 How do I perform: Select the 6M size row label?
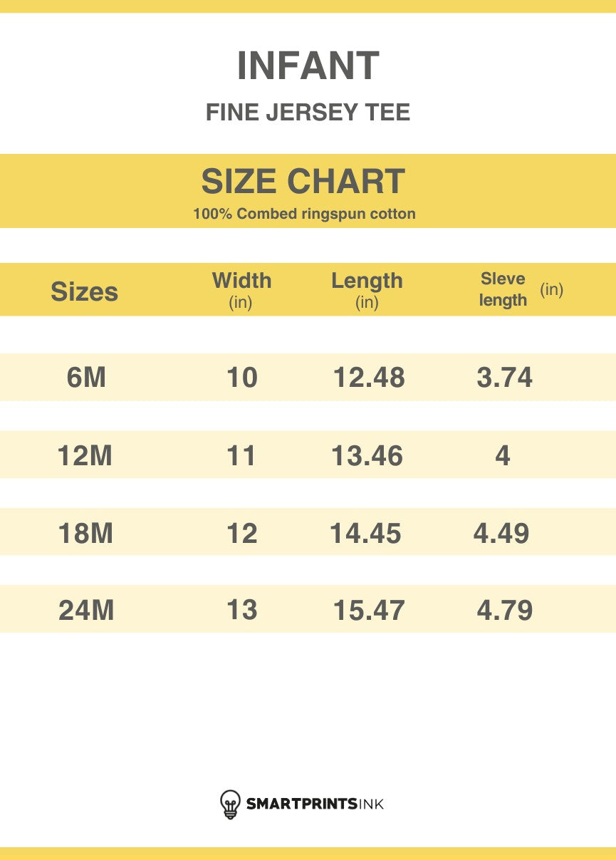[86, 378]
